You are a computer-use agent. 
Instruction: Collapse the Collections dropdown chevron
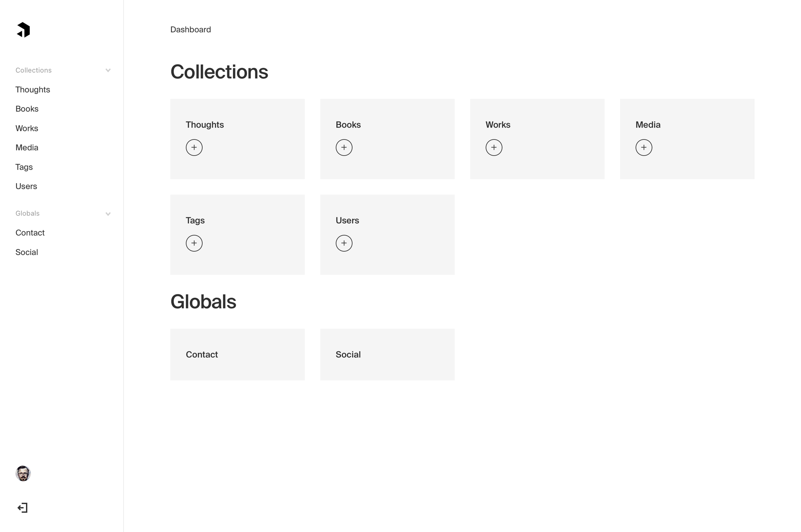coord(107,70)
